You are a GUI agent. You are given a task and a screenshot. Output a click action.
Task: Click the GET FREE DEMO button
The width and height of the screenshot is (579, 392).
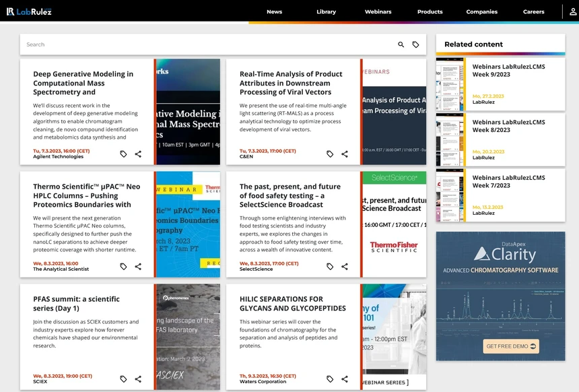512,346
